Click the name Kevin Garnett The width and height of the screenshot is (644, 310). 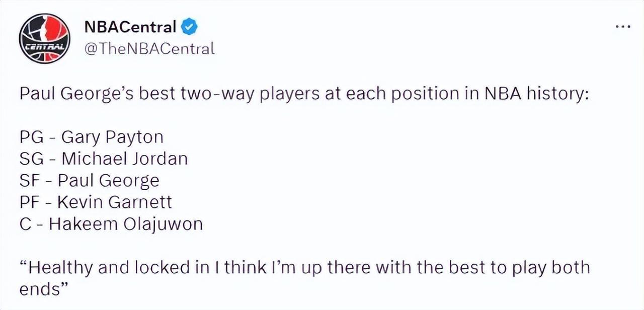[x=114, y=202]
